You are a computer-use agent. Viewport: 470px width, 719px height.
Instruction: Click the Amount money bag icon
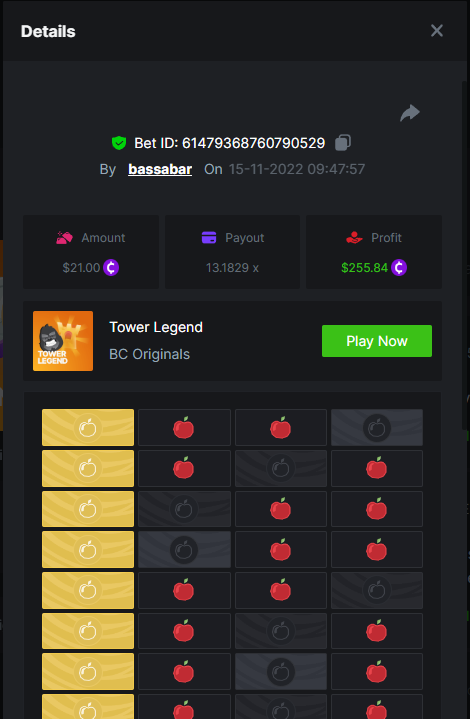click(x=65, y=238)
